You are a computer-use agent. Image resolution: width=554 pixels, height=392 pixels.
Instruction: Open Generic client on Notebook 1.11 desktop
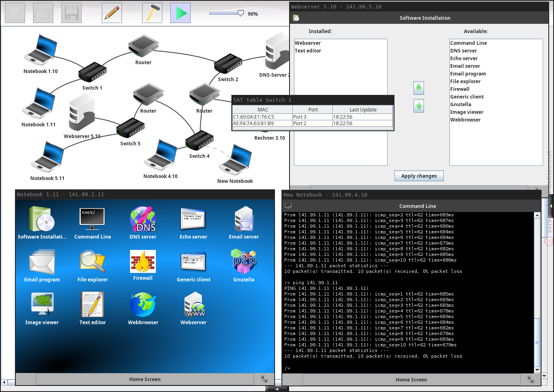(x=193, y=266)
